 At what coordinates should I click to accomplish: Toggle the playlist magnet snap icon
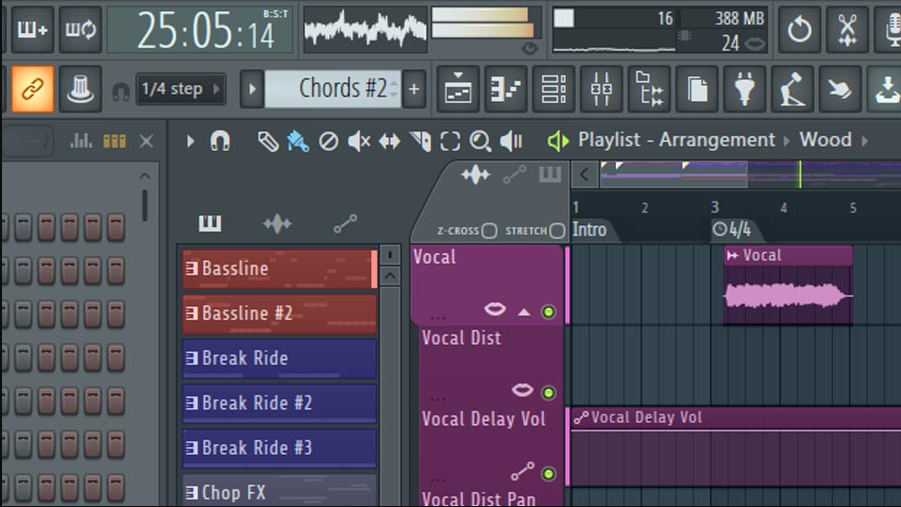click(220, 141)
